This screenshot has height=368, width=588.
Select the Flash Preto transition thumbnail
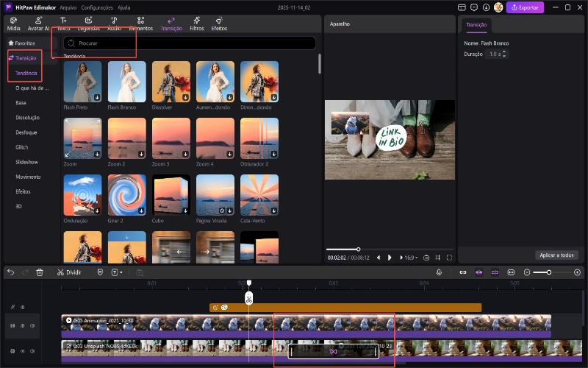coord(82,82)
